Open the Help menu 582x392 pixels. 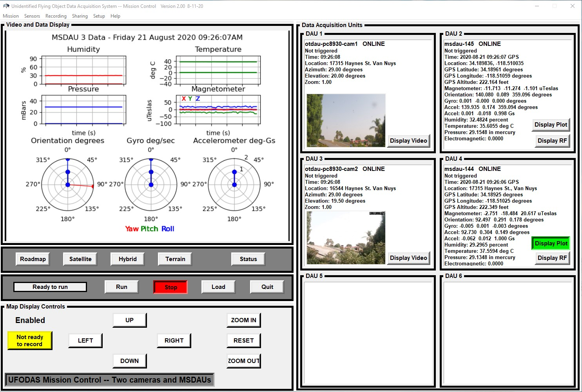(x=115, y=16)
